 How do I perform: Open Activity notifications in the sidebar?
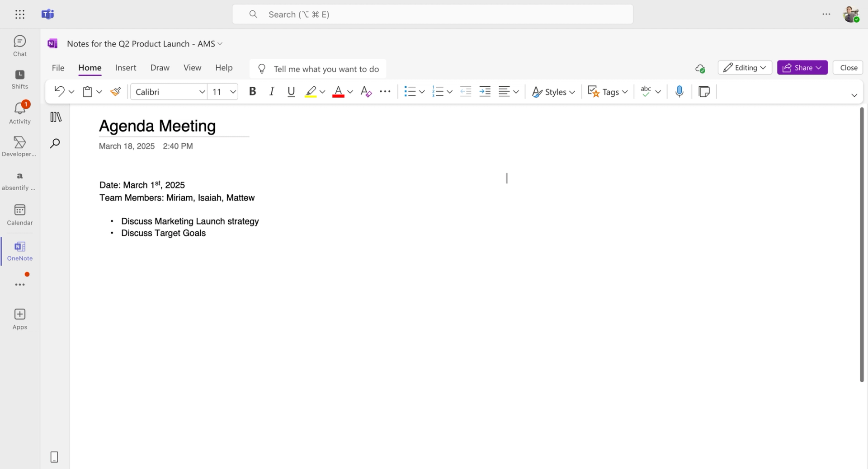pos(20,113)
